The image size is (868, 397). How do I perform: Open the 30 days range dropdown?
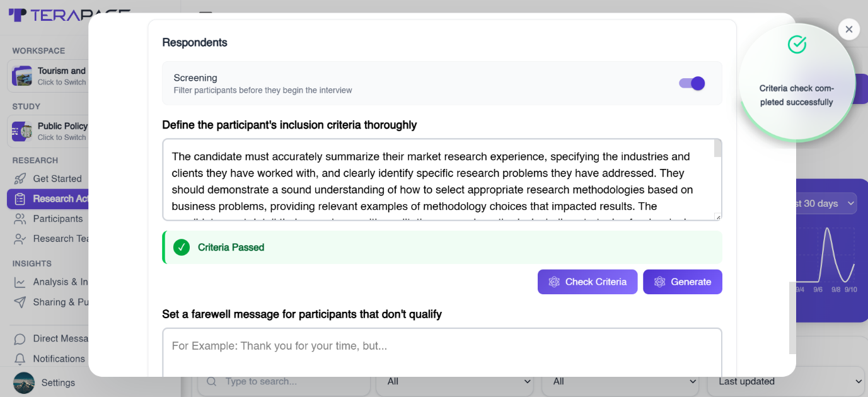[826, 203]
